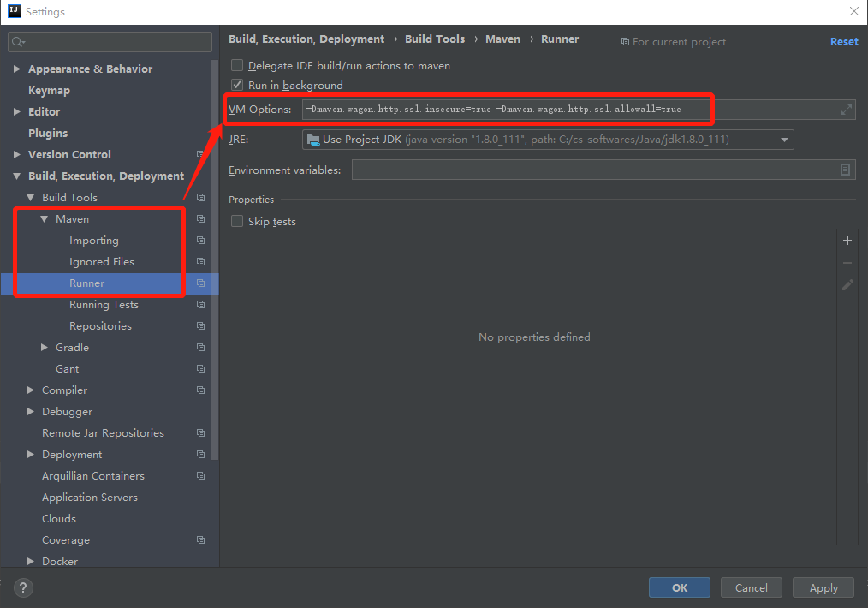Click project-level icon beside Gradle
This screenshot has height=608, width=868.
200,347
